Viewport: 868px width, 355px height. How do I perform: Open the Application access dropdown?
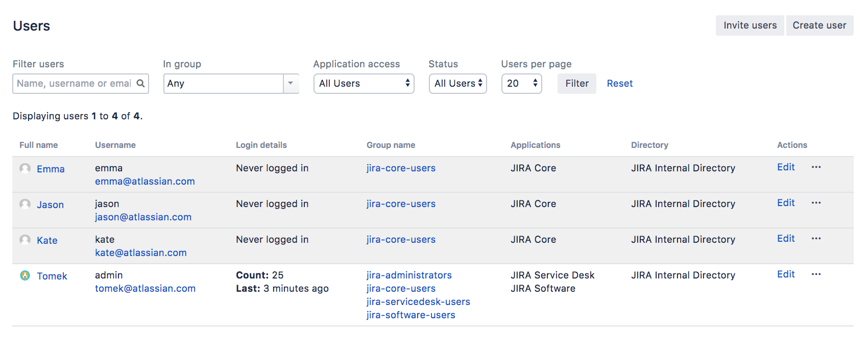click(364, 84)
